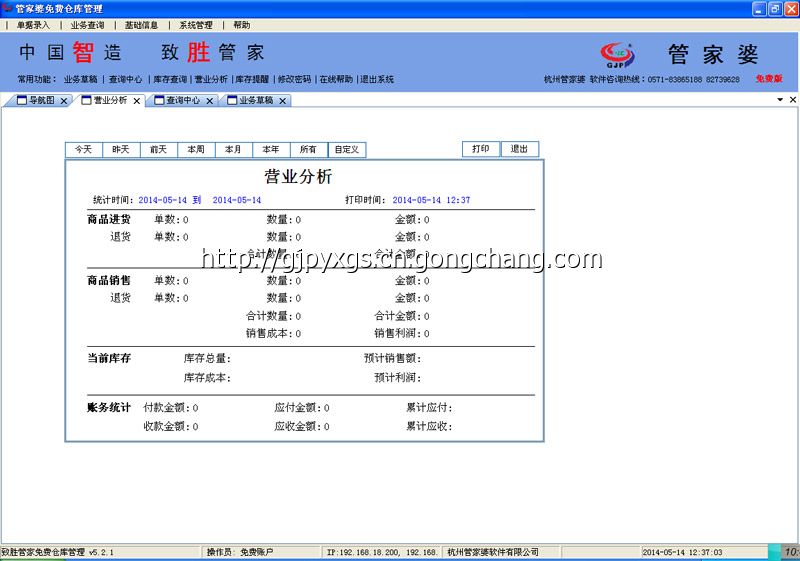Screen dimensions: 800x561
Task: Click the 打印 button
Action: [481, 149]
